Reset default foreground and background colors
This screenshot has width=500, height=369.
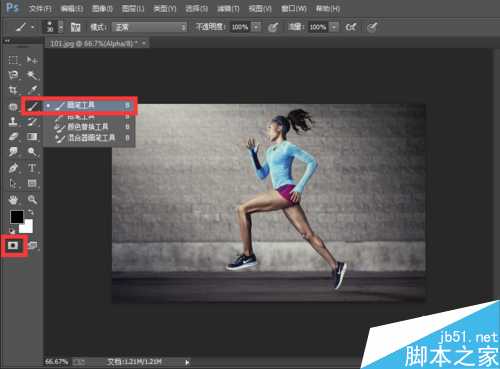point(12,231)
